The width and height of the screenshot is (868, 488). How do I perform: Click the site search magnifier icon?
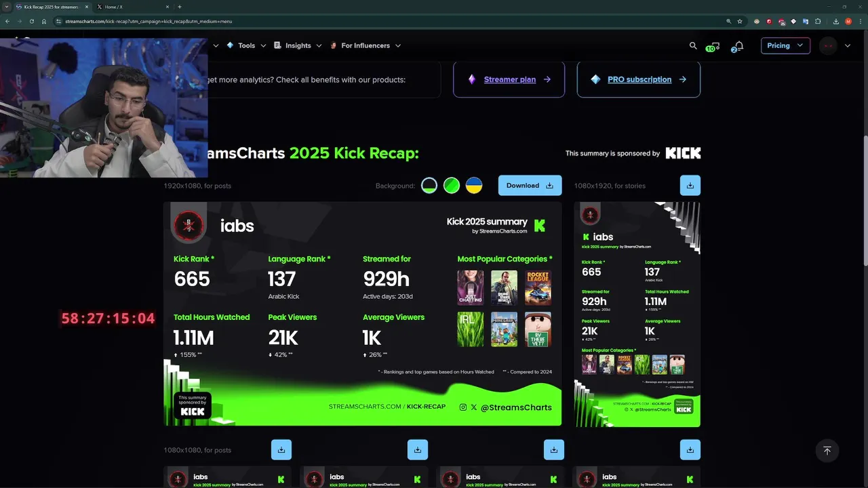tap(693, 45)
